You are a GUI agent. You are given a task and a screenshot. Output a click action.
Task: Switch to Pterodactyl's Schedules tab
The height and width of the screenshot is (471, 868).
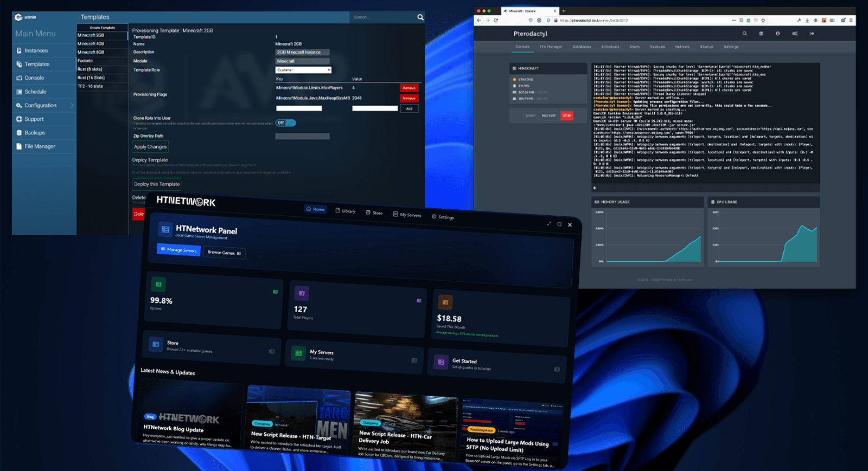pos(610,47)
